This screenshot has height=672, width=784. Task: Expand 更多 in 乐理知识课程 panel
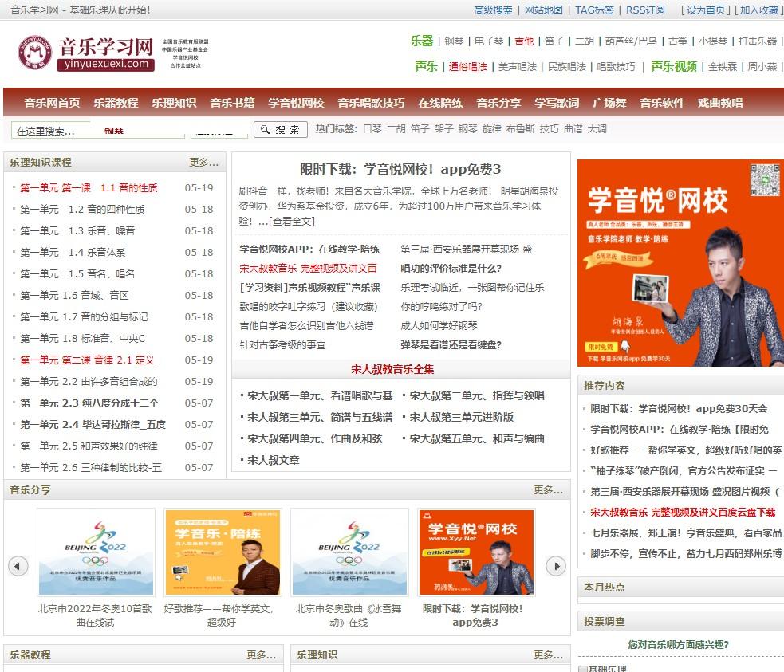(x=203, y=163)
